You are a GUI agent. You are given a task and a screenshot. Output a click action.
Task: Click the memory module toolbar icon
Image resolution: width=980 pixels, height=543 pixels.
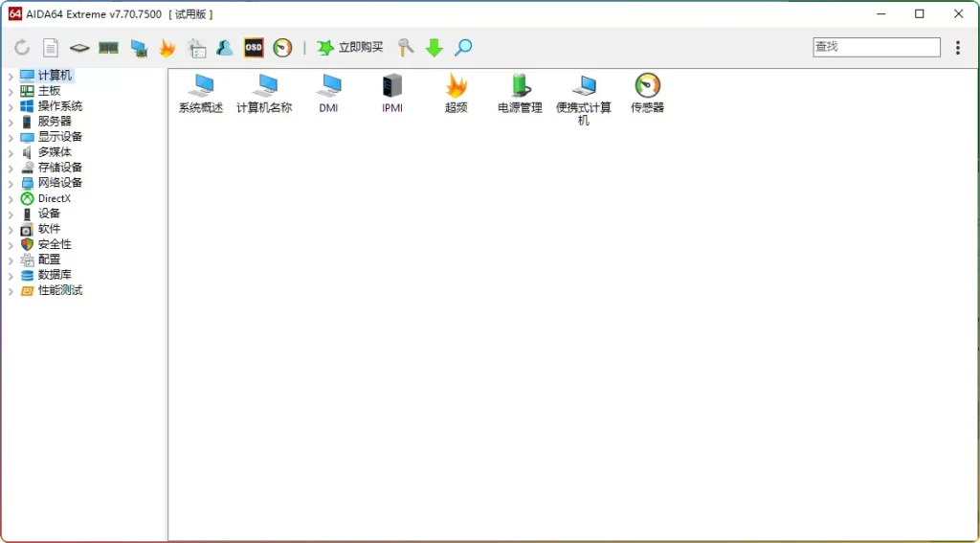click(109, 48)
